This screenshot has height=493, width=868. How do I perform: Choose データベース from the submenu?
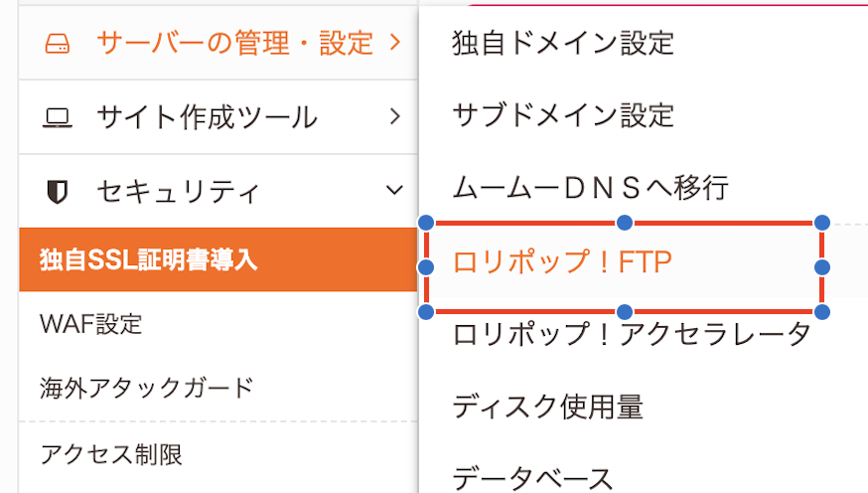pos(533,478)
